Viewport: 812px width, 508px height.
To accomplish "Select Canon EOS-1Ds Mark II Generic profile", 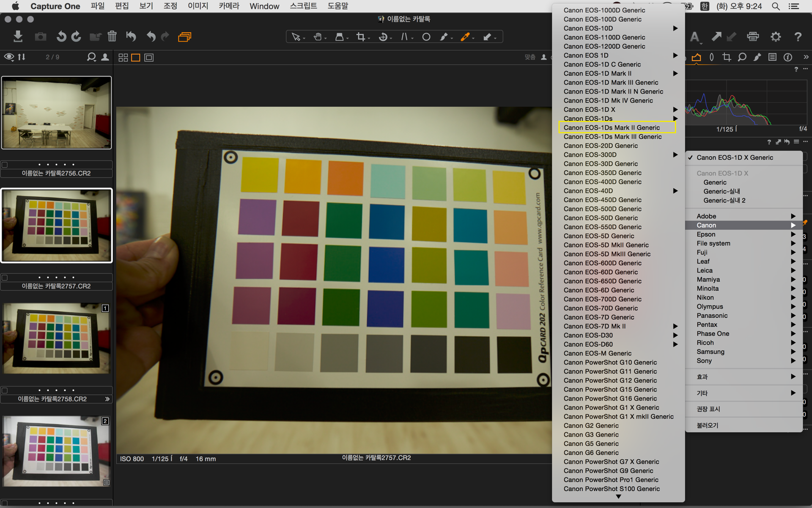I will [x=612, y=127].
